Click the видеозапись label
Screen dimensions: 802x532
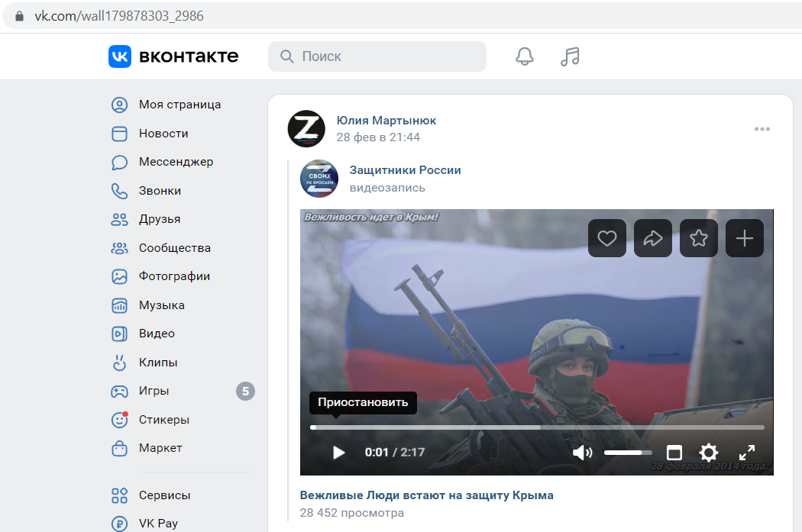[x=387, y=188]
